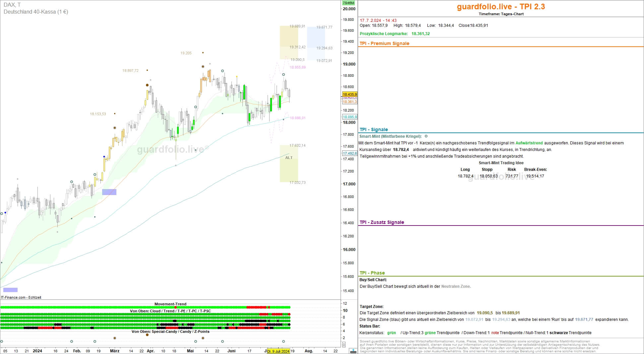Click the 'TPI - Zusatz Signale' section header

(382, 222)
